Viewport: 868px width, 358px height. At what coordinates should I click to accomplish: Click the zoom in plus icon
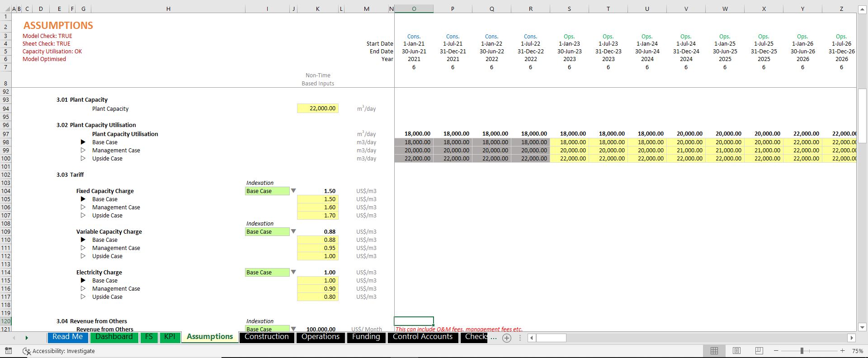tap(842, 351)
